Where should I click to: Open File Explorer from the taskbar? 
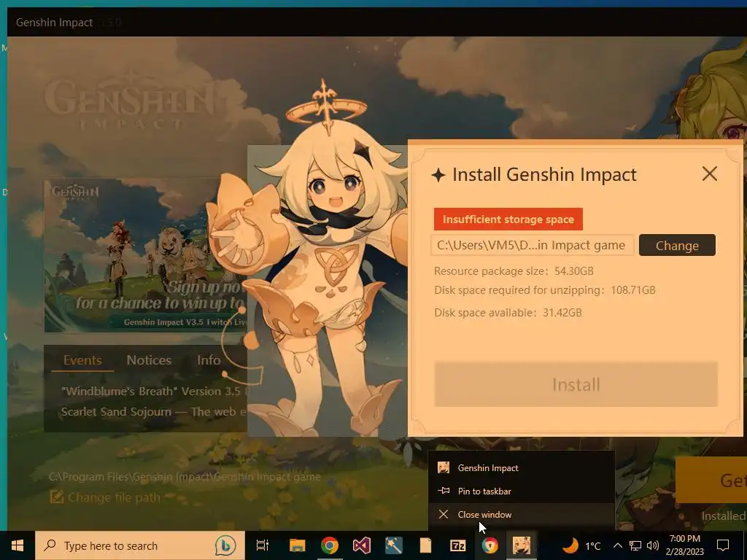pyautogui.click(x=298, y=545)
